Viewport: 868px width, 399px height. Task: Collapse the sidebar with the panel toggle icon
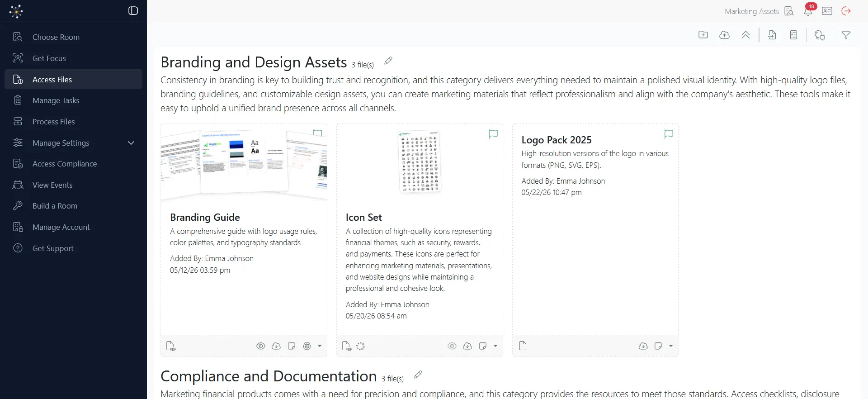133,11
